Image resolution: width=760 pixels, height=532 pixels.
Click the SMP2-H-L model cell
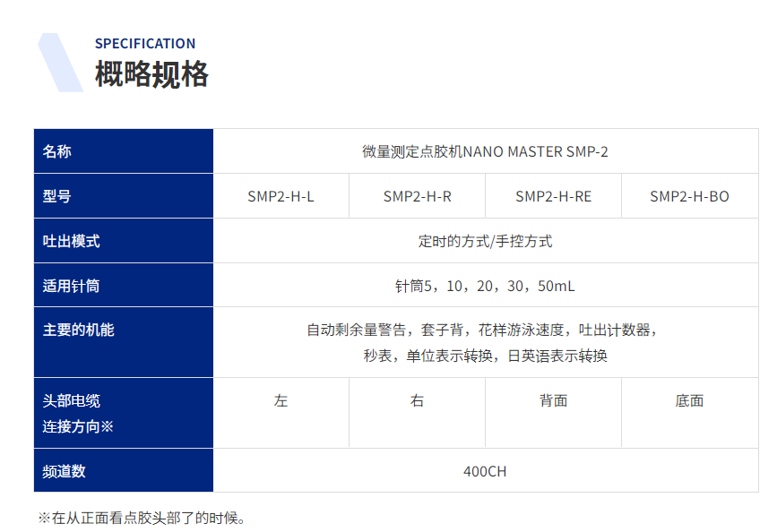tap(281, 196)
